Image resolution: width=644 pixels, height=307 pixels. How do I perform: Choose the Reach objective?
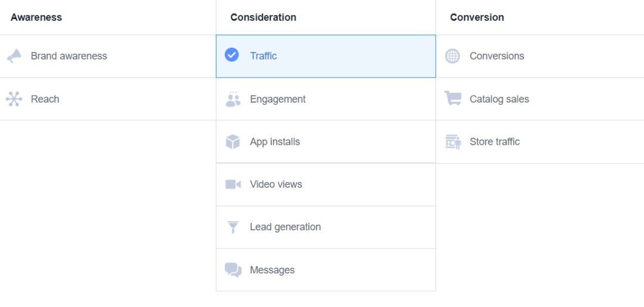click(x=45, y=99)
